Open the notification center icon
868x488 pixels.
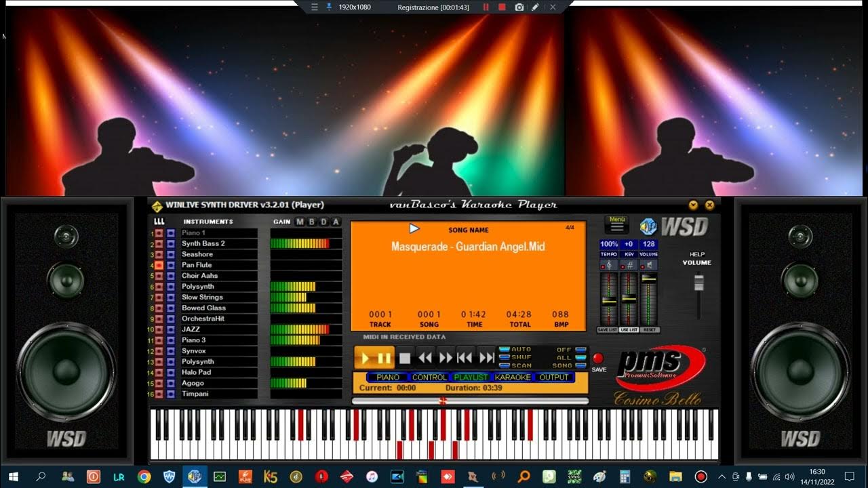pos(849,476)
